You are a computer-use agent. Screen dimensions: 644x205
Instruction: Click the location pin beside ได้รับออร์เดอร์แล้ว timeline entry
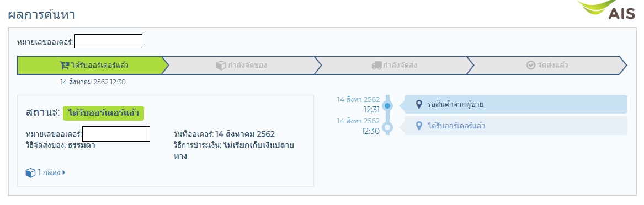coord(419,126)
